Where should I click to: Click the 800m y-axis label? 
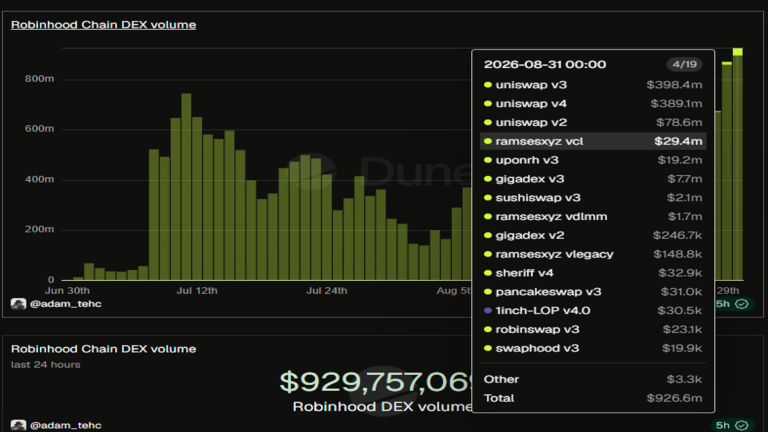click(40, 79)
